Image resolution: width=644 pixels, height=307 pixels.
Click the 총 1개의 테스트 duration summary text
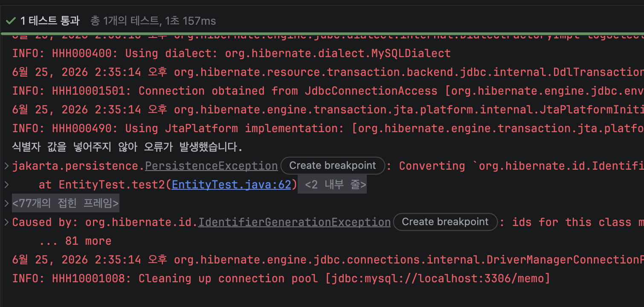pyautogui.click(x=153, y=20)
